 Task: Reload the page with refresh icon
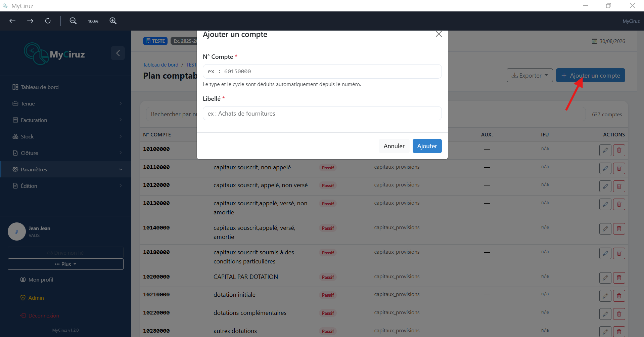[48, 21]
